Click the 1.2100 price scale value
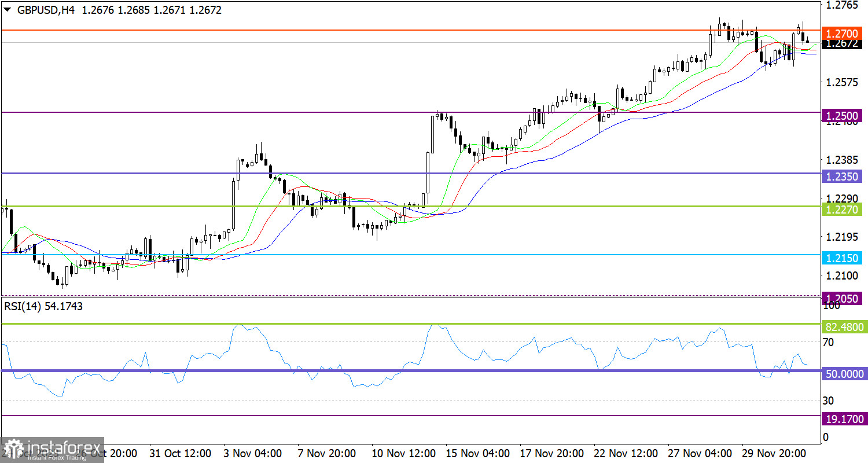This screenshot has width=868, height=463. tap(842, 275)
